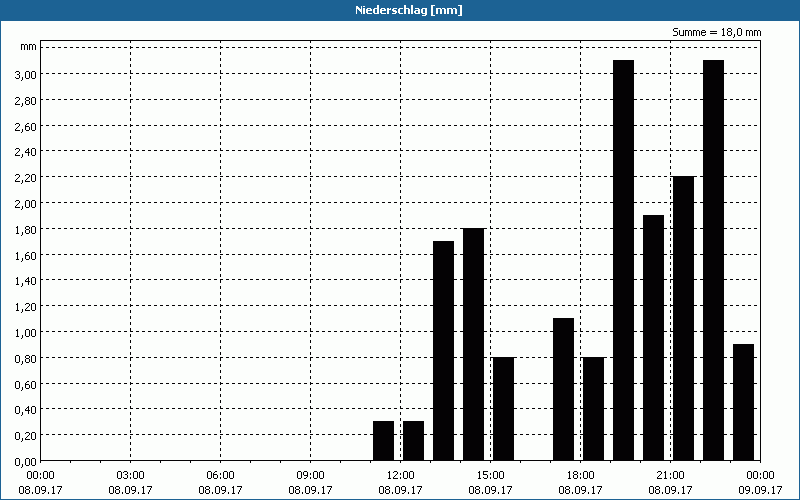Image resolution: width=800 pixels, height=500 pixels.
Task: Click the 1,10 mm bar ending at 18:00
Action: click(x=563, y=389)
